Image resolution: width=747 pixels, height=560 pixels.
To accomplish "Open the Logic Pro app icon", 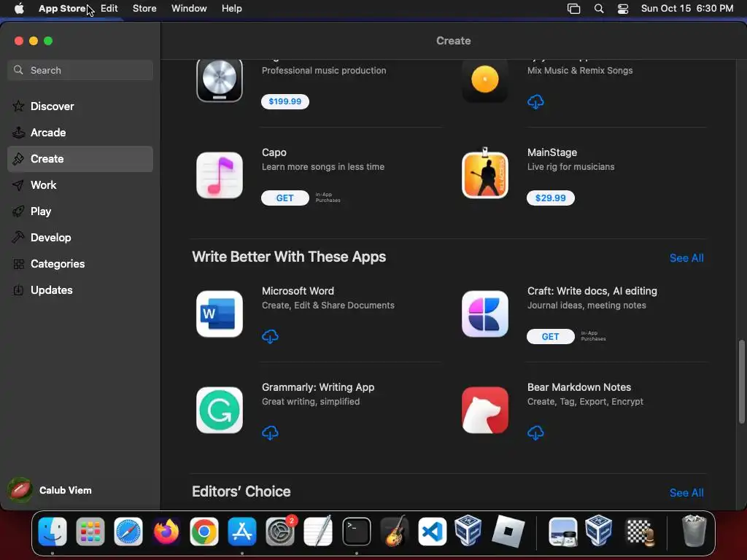I will (219, 80).
